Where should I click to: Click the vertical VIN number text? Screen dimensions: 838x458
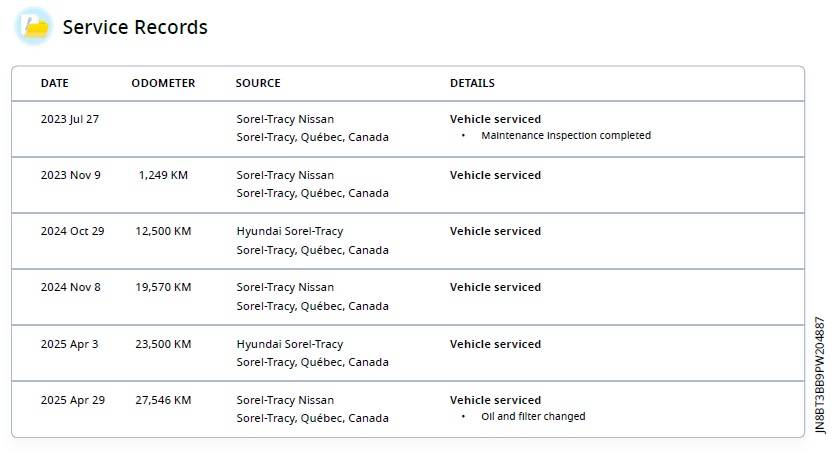point(820,375)
